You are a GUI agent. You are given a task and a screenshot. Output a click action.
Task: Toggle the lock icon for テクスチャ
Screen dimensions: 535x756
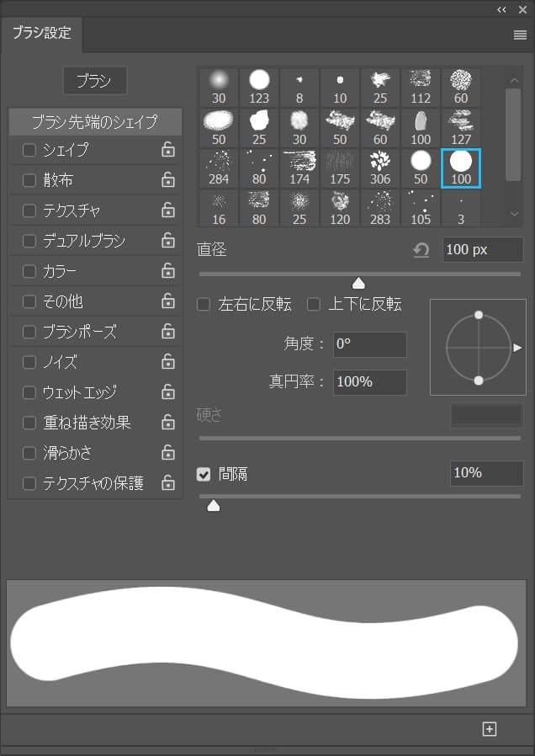click(x=167, y=210)
